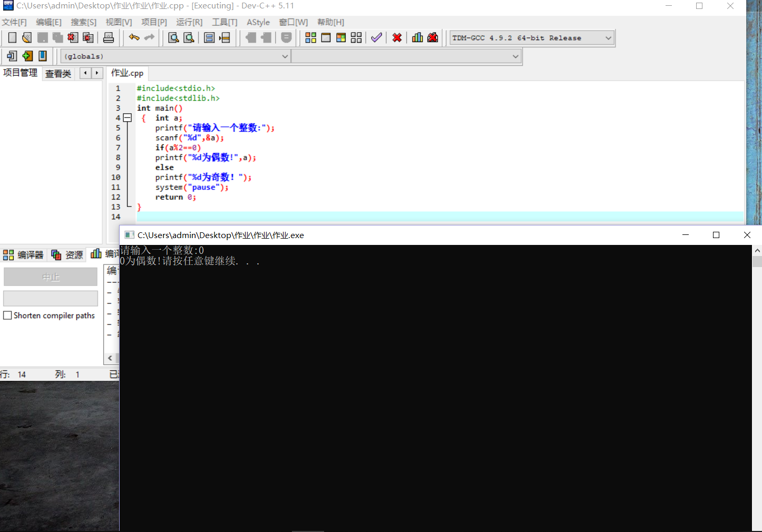Click the Close file toolbar icon
This screenshot has height=532, width=762.
pos(73,38)
